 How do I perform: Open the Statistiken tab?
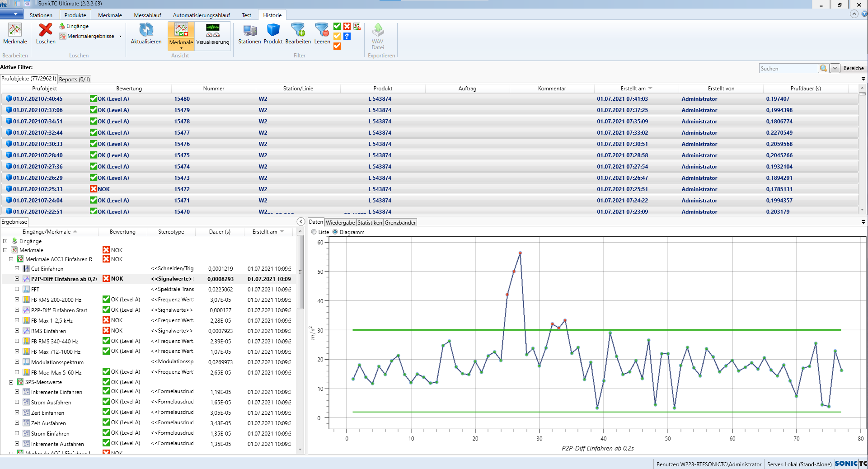point(370,222)
